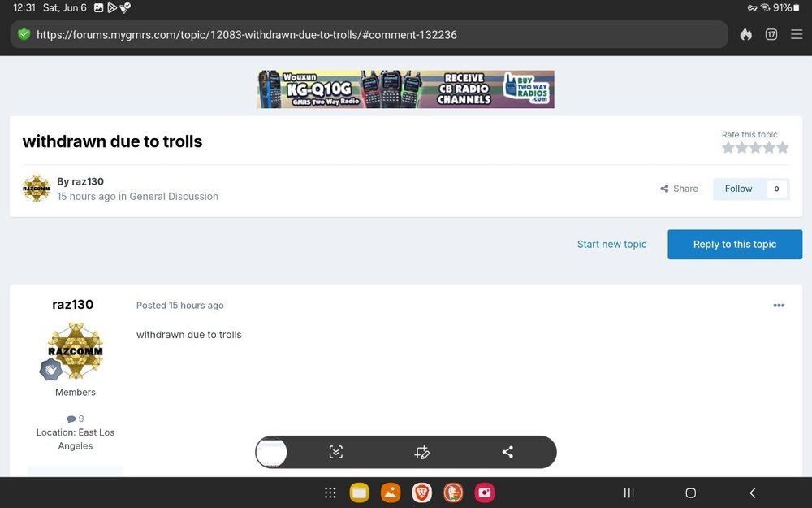812x508 pixels.
Task: Click post text 'withdrawn due to trolls'
Action: pyautogui.click(x=189, y=335)
